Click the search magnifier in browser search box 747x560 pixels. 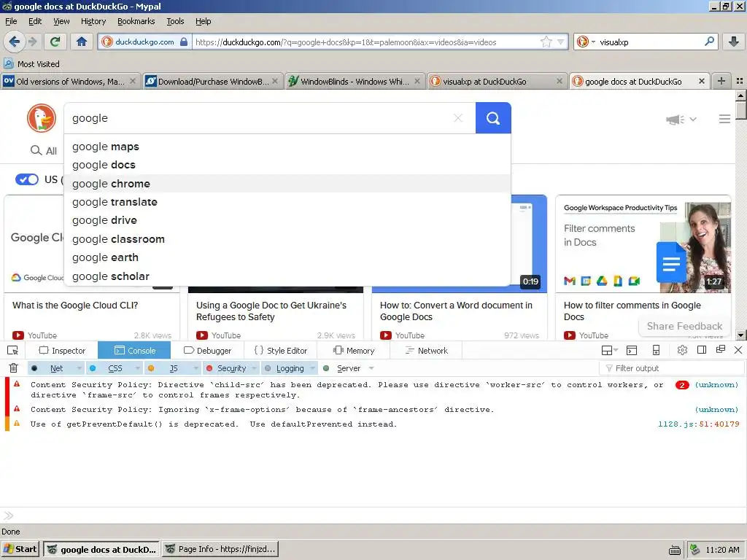[709, 42]
